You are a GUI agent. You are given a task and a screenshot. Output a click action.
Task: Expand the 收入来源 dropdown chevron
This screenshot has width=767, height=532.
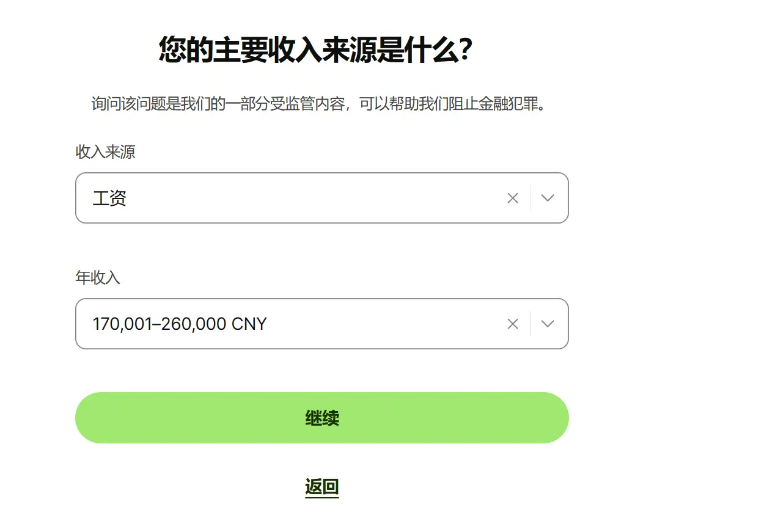click(548, 198)
